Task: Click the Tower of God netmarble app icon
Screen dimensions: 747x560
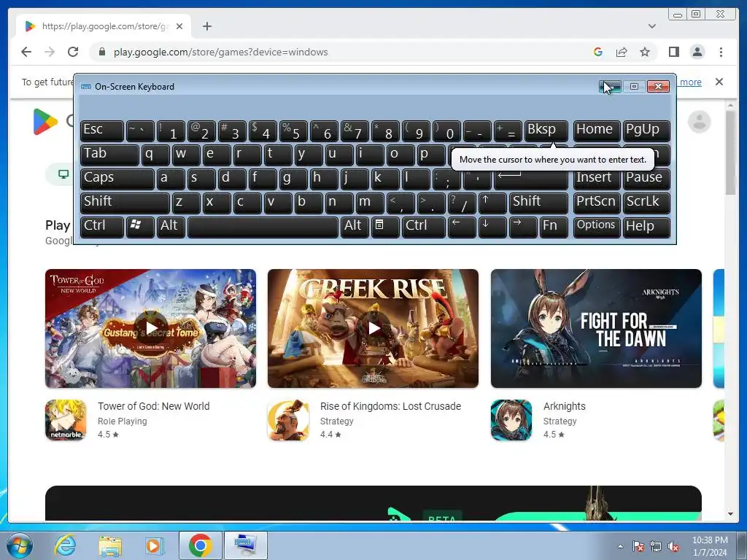Action: (66, 420)
